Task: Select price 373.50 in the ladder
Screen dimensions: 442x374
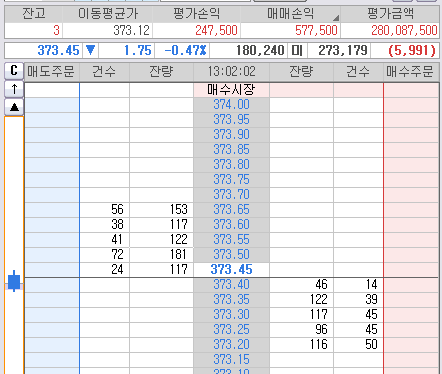Action: click(x=231, y=255)
